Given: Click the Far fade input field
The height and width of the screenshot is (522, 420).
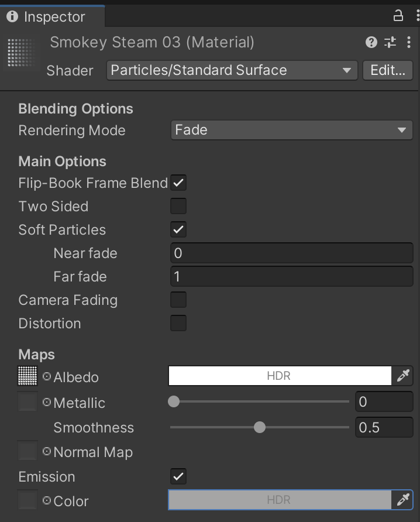Looking at the screenshot, I should tap(291, 277).
